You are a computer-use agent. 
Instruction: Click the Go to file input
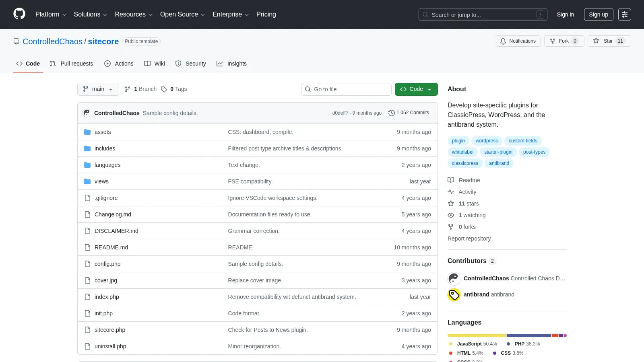click(x=346, y=89)
